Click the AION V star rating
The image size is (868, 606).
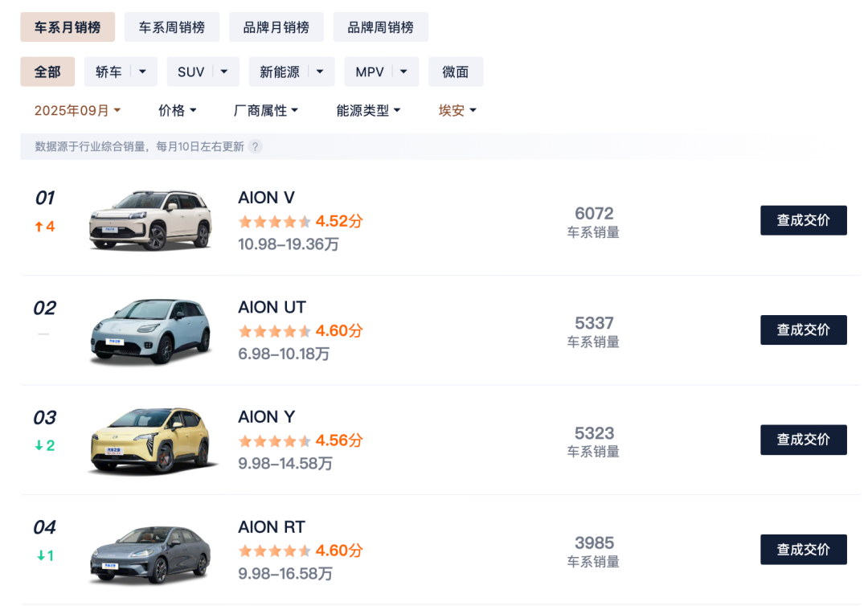274,221
